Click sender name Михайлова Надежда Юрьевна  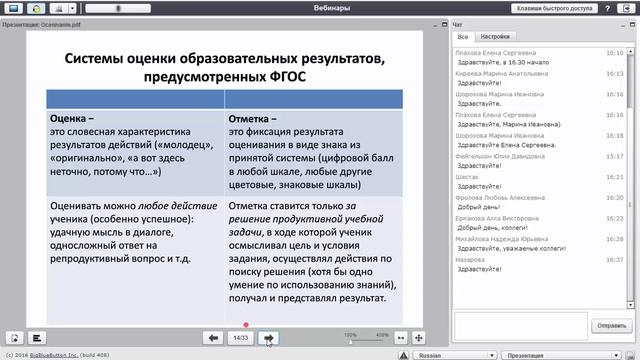(x=502, y=239)
